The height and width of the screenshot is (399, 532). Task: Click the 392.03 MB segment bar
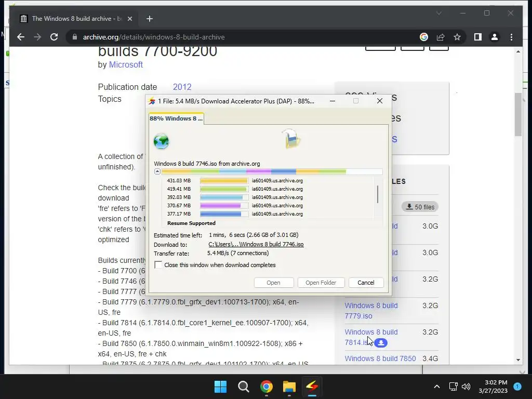pos(224,197)
